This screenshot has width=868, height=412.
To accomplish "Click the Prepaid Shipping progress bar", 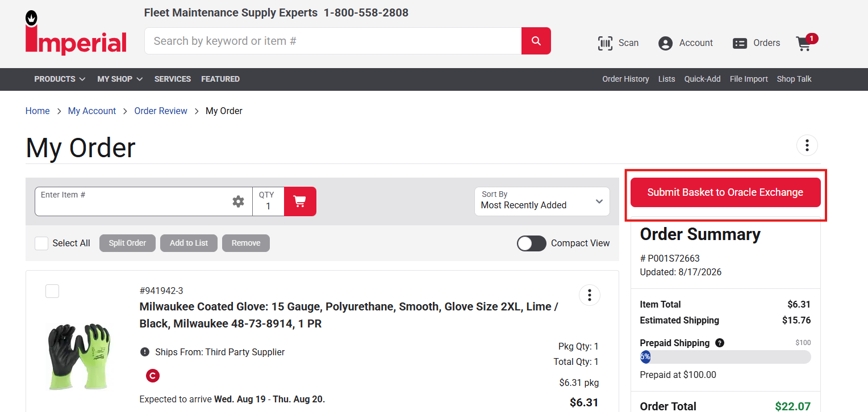I will point(725,357).
